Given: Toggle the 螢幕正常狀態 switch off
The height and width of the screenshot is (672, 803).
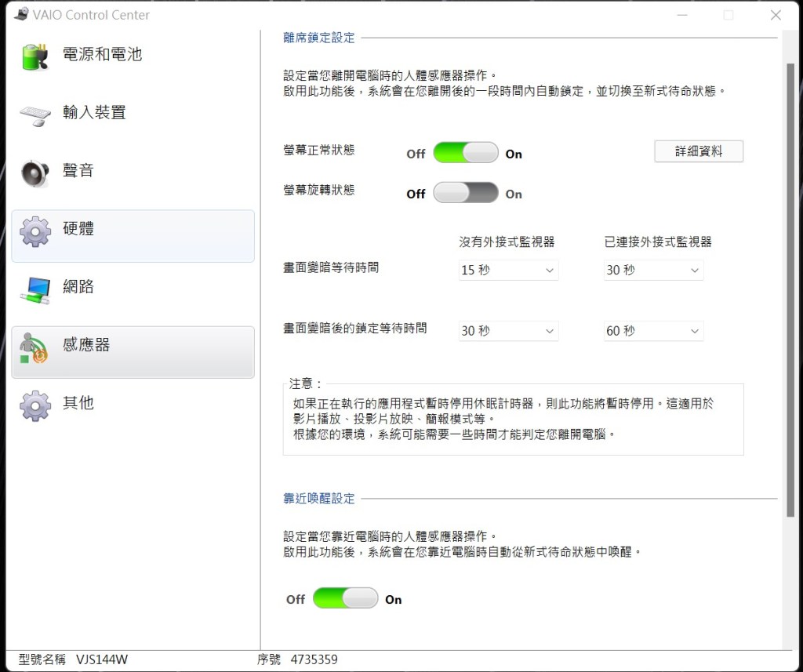Looking at the screenshot, I should (x=465, y=153).
